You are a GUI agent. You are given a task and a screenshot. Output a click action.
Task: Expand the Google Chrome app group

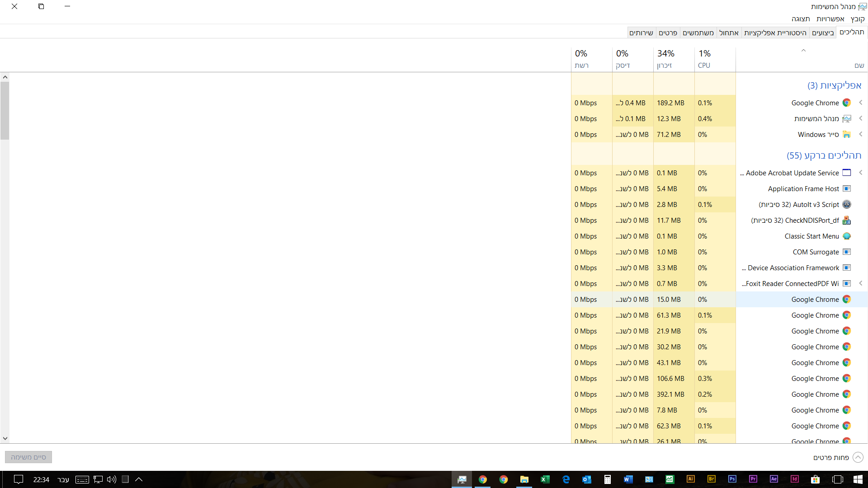tap(861, 103)
